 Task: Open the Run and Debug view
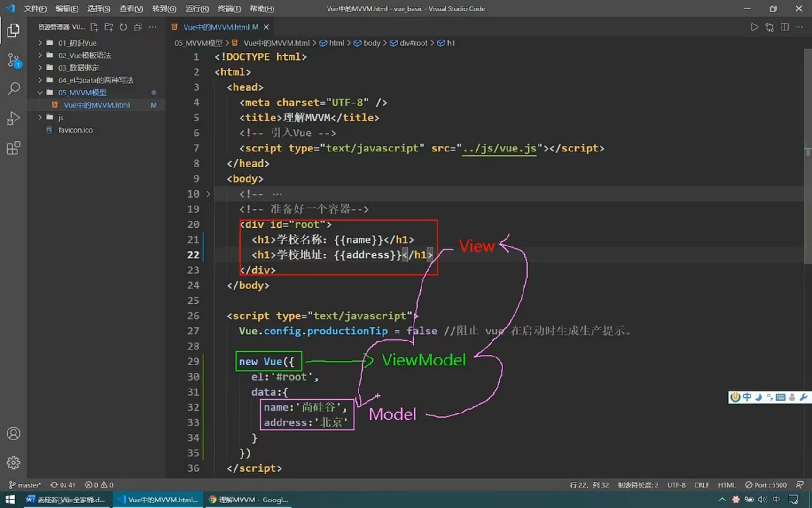pos(13,118)
